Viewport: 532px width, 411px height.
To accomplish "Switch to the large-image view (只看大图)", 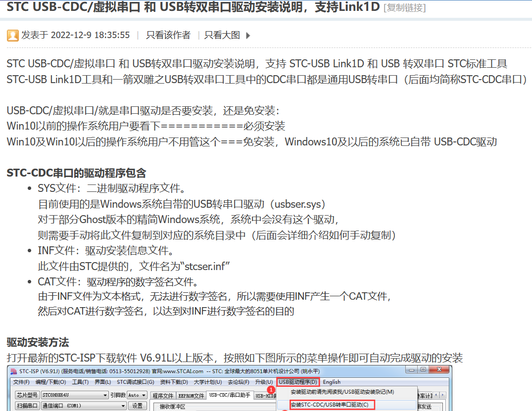I will click(222, 35).
